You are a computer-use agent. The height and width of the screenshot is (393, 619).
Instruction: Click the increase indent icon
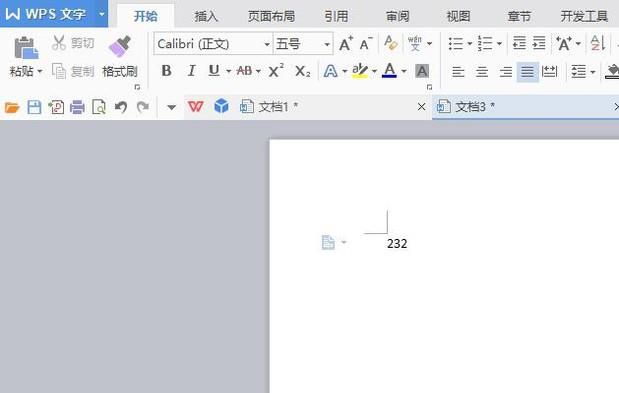[x=539, y=43]
